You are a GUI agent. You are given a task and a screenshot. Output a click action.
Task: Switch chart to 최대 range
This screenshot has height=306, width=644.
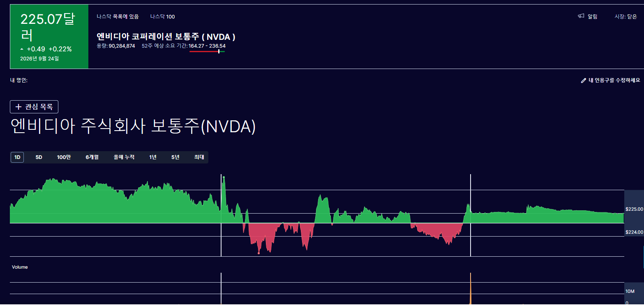point(199,157)
